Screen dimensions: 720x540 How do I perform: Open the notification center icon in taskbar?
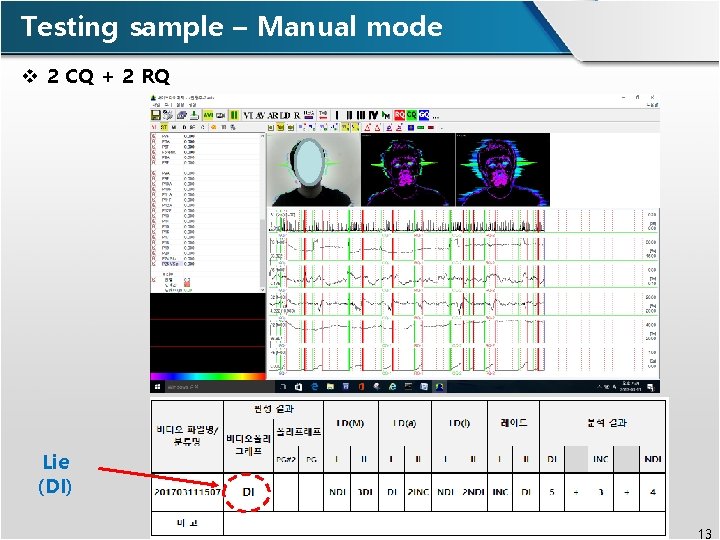coord(651,387)
